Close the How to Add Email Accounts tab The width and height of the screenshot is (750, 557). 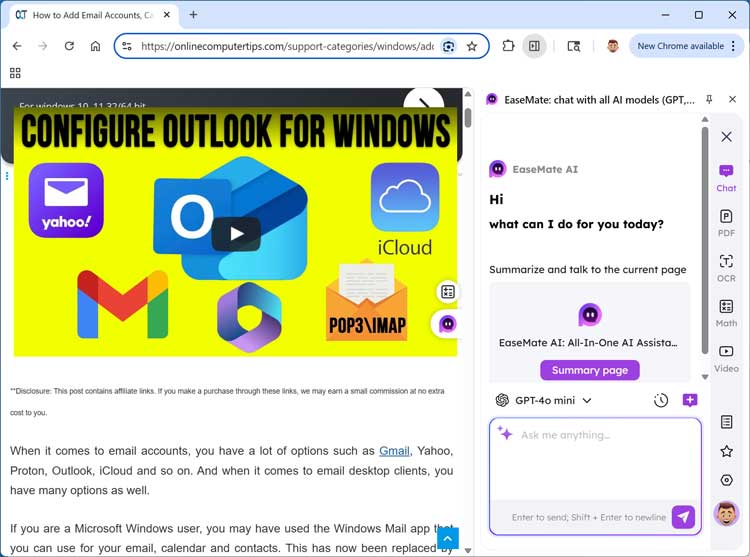pyautogui.click(x=166, y=15)
